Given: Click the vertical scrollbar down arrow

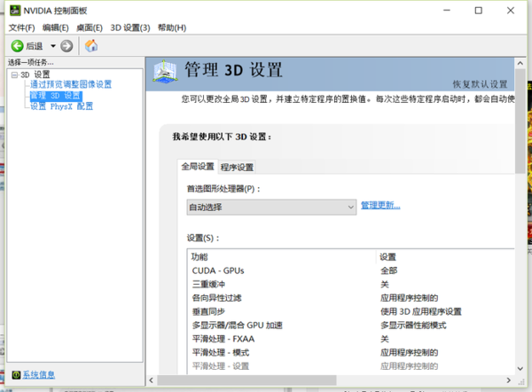Looking at the screenshot, I should pyautogui.click(x=520, y=369).
